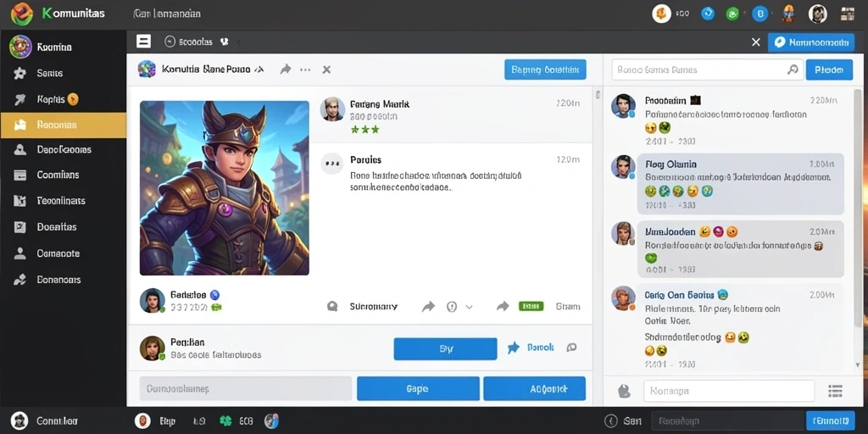Focus the Corraoolames input field
The image size is (868, 434).
245,388
